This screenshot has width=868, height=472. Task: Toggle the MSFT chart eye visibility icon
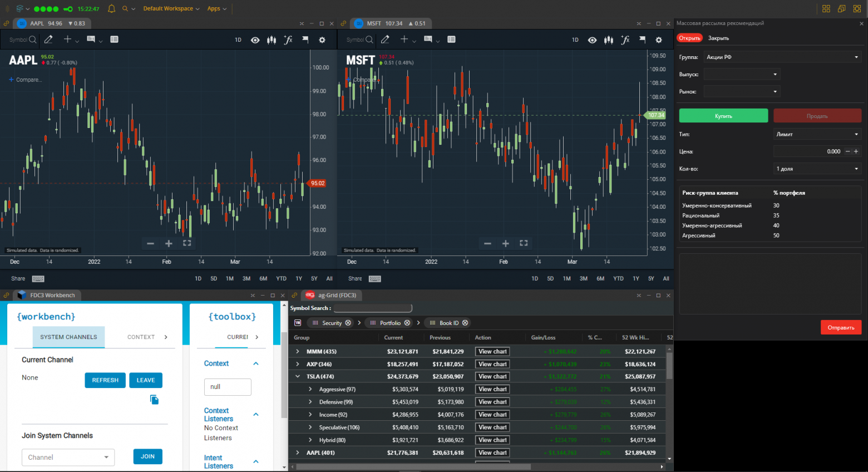(592, 40)
